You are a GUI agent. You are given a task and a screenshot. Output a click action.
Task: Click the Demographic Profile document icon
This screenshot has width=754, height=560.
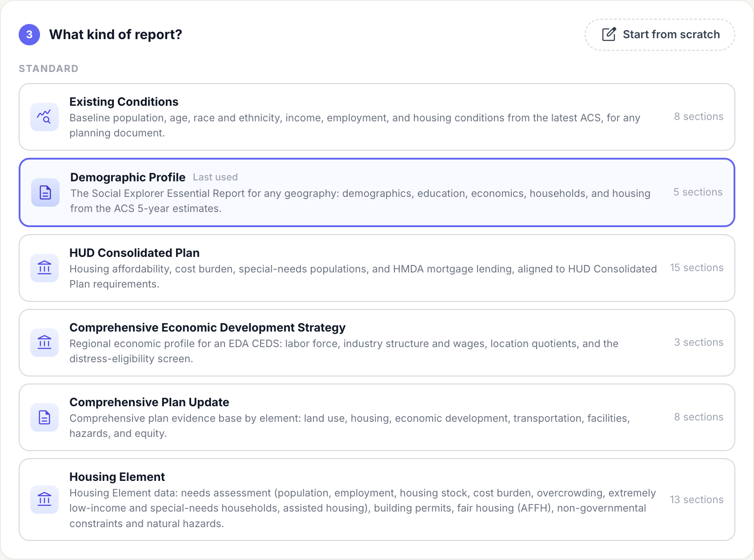click(45, 192)
